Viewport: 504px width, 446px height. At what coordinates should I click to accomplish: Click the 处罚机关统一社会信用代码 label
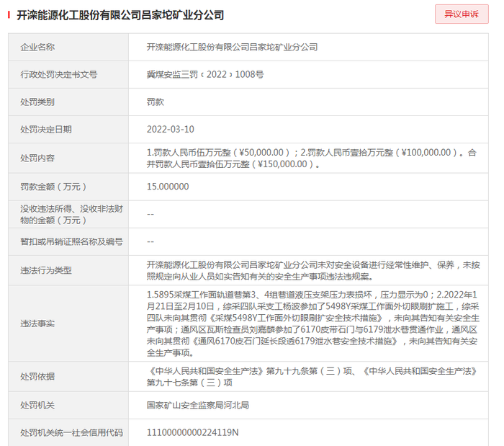[x=71, y=433]
